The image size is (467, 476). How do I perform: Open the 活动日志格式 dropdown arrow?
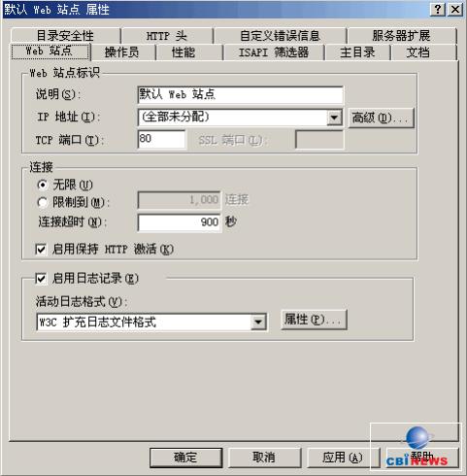click(x=258, y=323)
